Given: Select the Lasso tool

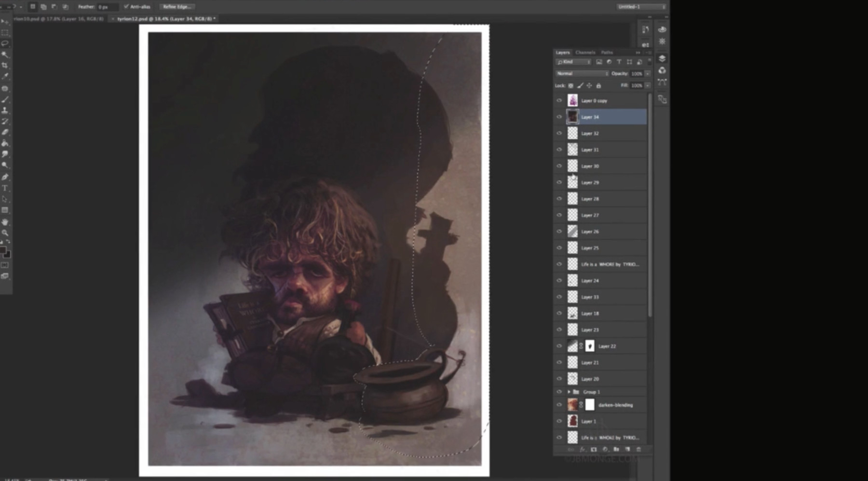Looking at the screenshot, I should pos(5,44).
